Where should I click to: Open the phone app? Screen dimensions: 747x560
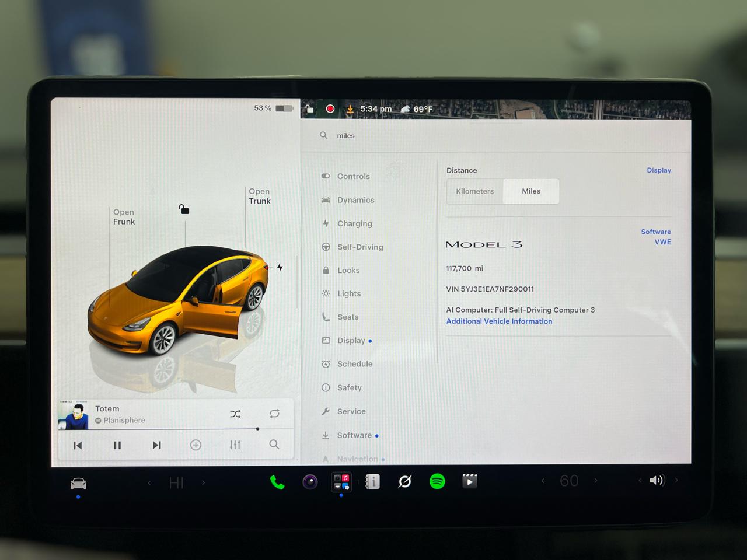click(x=277, y=482)
